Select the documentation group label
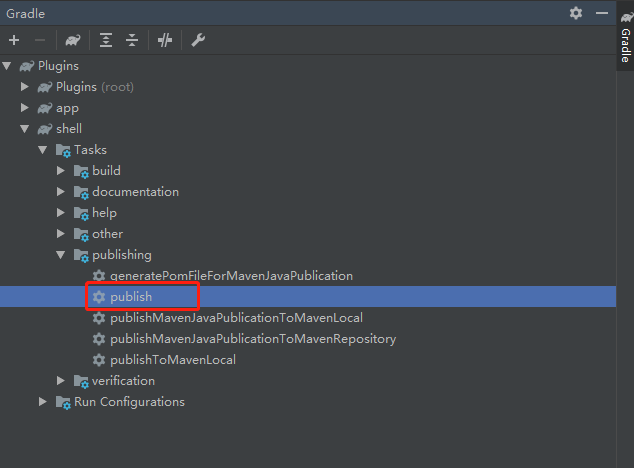The image size is (634, 468). pyautogui.click(x=135, y=192)
